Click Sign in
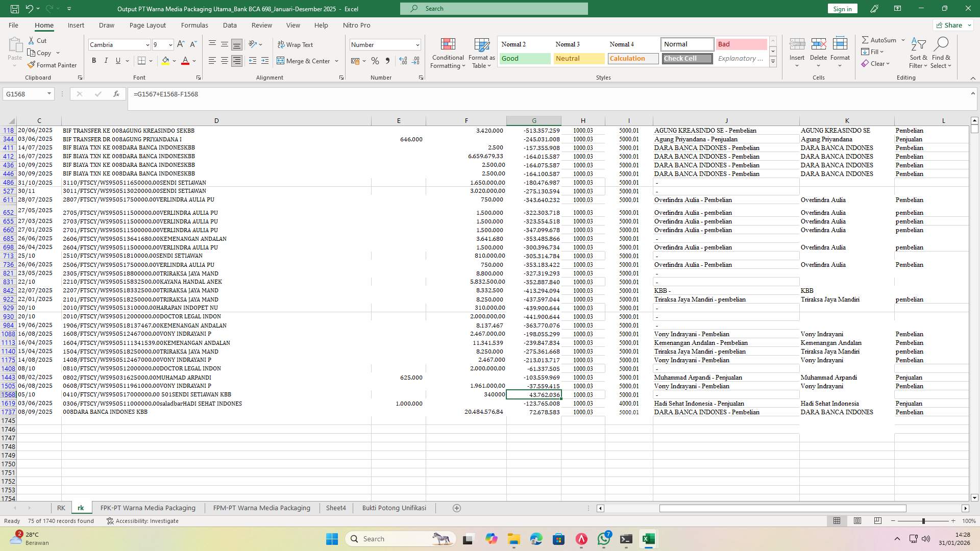This screenshot has width=980, height=551. [842, 9]
